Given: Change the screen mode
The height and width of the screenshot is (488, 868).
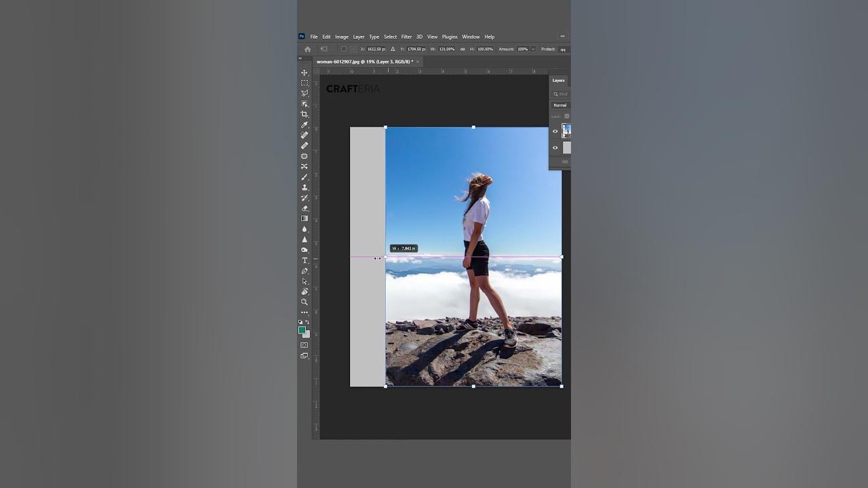Looking at the screenshot, I should [304, 356].
